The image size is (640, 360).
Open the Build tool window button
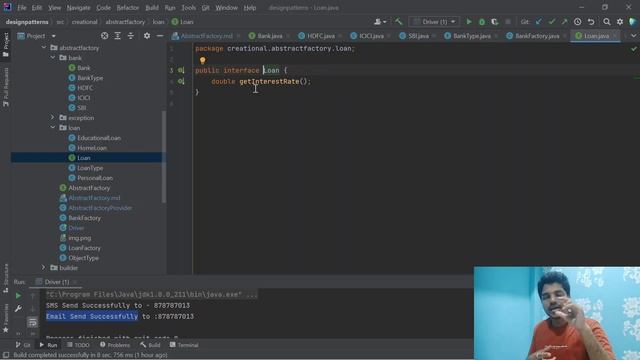coord(150,345)
